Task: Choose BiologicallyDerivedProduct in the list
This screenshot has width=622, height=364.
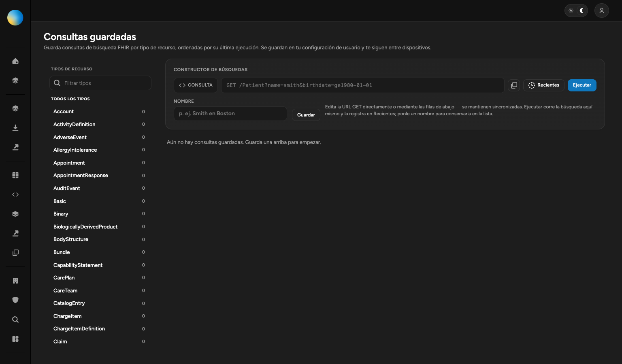Action: [99, 226]
